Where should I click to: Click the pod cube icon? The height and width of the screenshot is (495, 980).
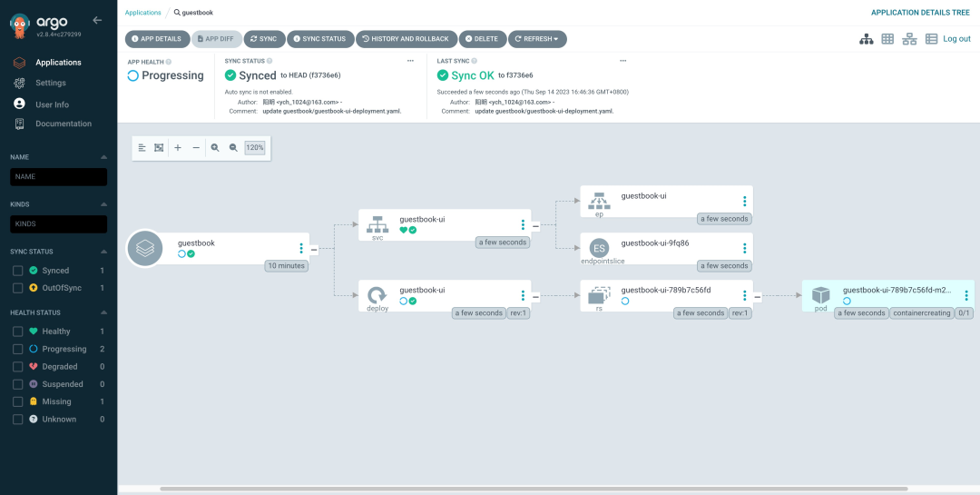click(820, 295)
